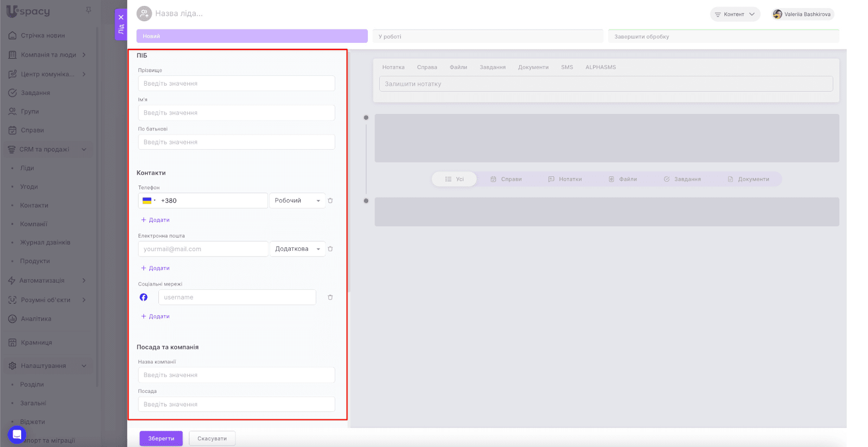Open Журнал дзвінків in the sidebar
The width and height of the screenshot is (868, 447).
46,242
